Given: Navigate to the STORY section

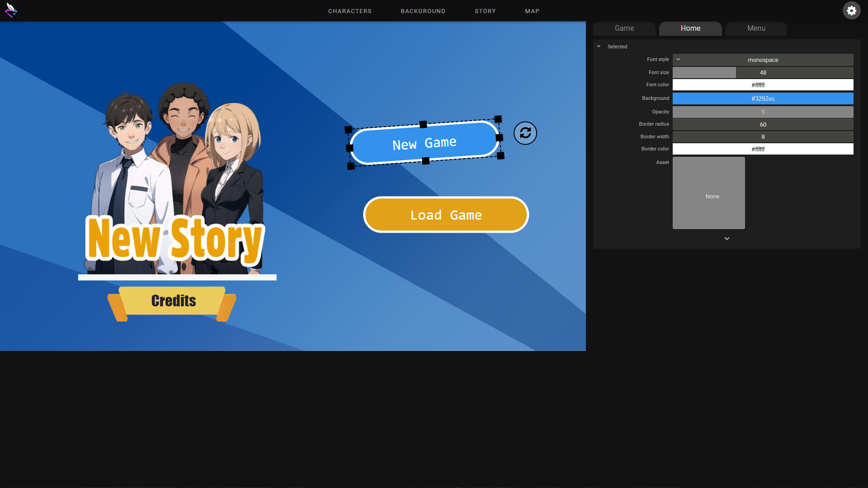Looking at the screenshot, I should click(486, 11).
